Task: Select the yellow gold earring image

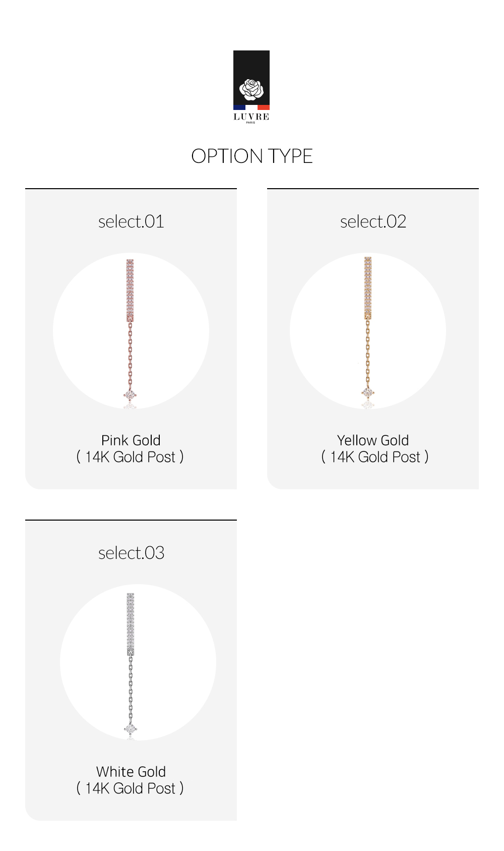Action: tap(368, 331)
